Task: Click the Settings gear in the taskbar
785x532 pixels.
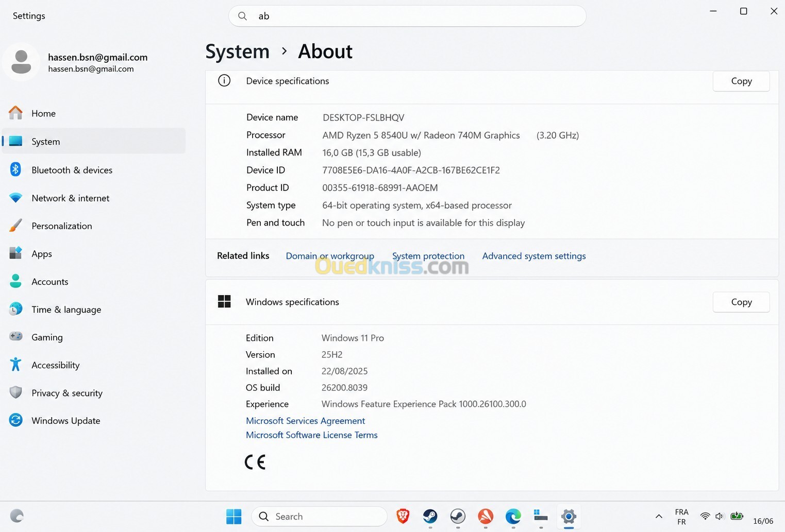Action: [569, 516]
